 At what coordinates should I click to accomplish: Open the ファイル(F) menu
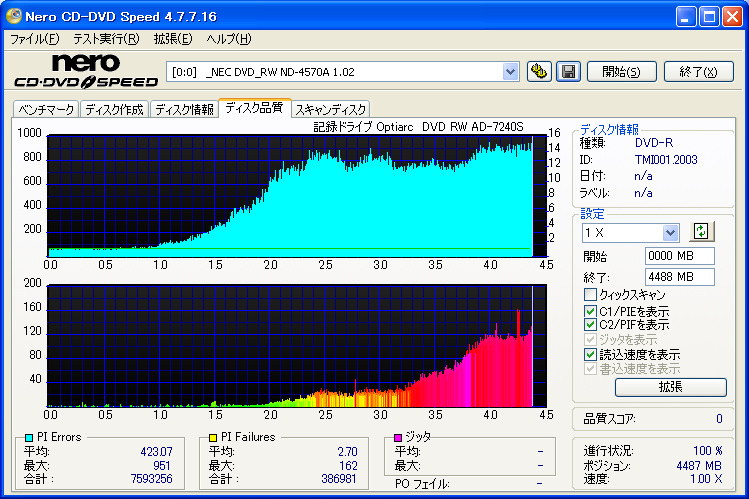point(34,39)
